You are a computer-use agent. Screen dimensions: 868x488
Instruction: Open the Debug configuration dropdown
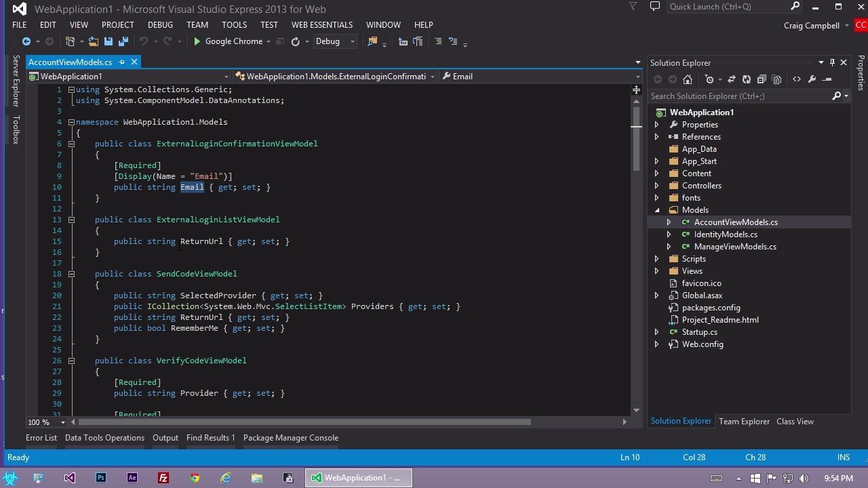click(334, 41)
